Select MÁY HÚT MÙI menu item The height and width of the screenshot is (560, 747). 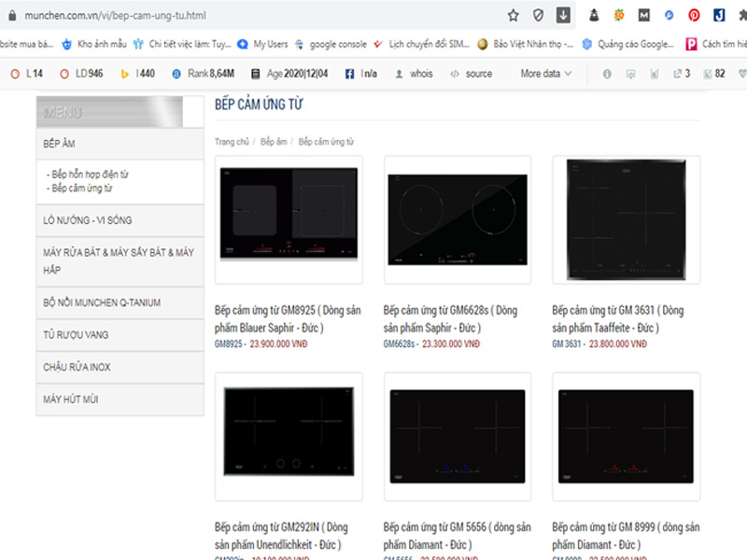coord(120,399)
